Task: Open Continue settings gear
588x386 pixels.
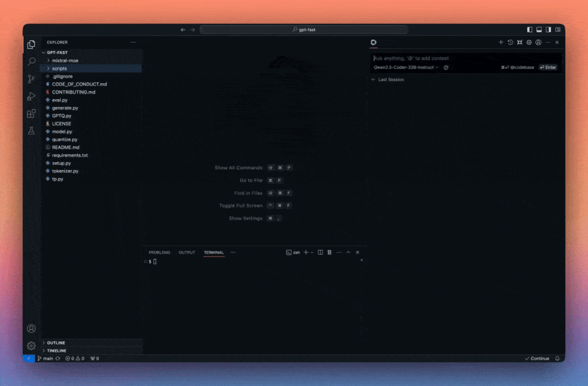Action: click(x=529, y=42)
